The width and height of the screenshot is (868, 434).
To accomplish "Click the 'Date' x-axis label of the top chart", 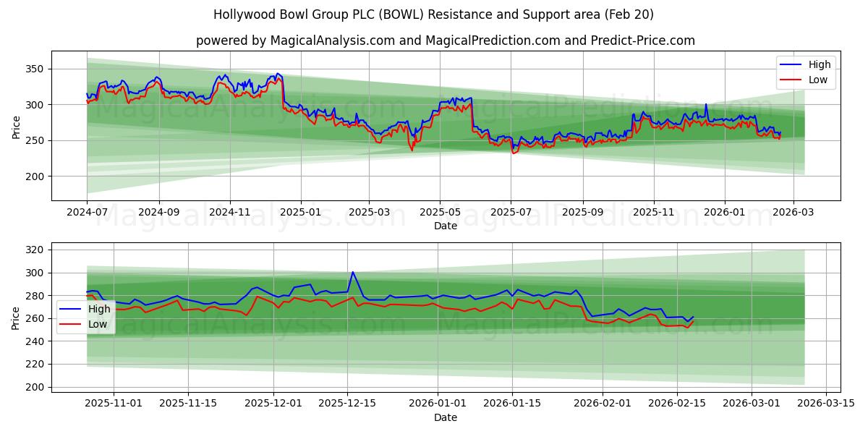I will coord(446,226).
